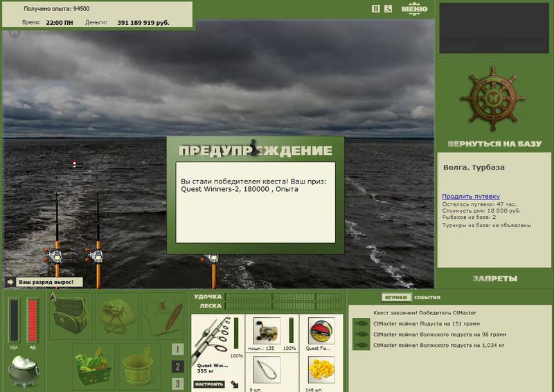Click the S icon near МЕНЮ
Image resolution: width=554 pixels, height=392 pixels.
(x=388, y=8)
